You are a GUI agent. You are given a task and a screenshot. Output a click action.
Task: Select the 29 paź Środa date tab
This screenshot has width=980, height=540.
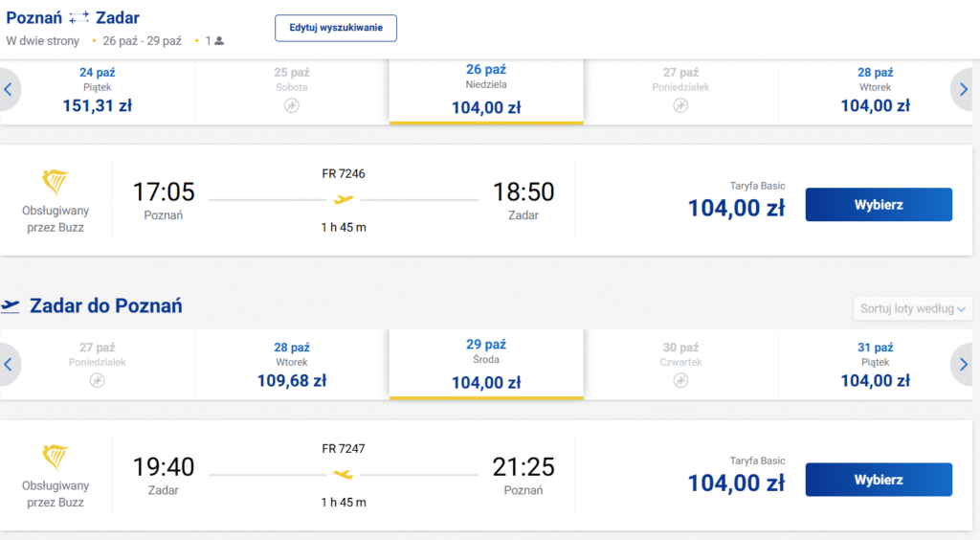[486, 365]
